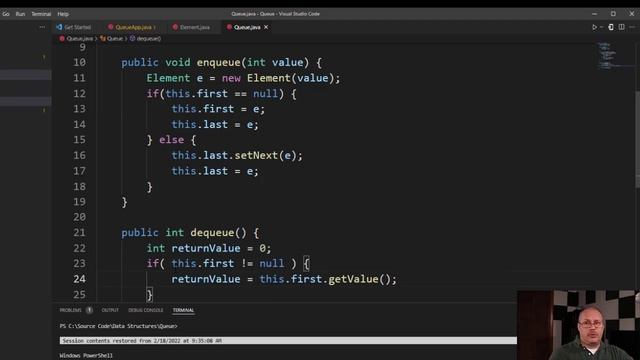This screenshot has height=360, width=640.
Task: Open editor More Actions ellipsis at top right
Action: click(x=632, y=27)
